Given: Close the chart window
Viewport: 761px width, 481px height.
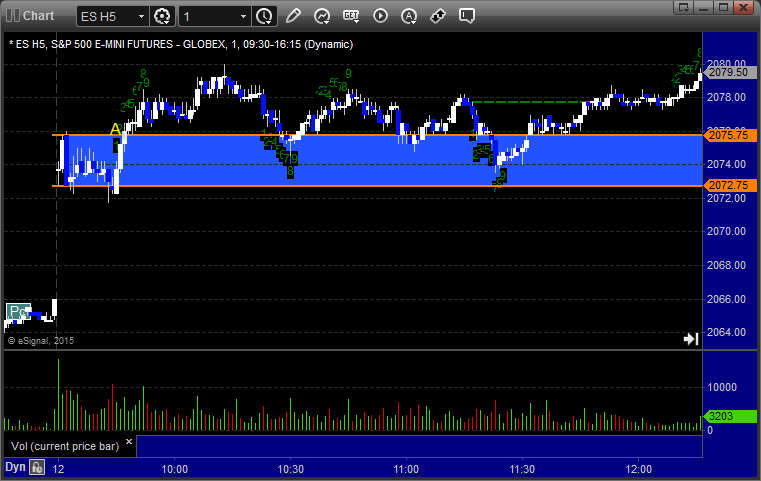Looking at the screenshot, I should pos(743,7).
